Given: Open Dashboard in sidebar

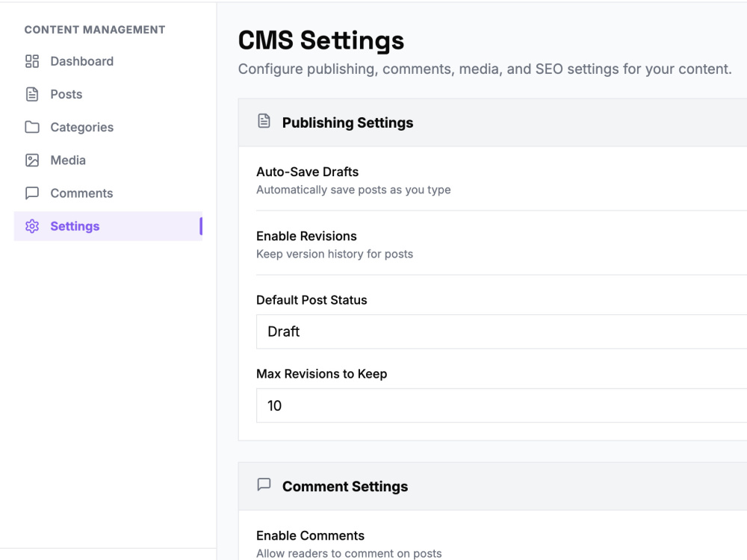Looking at the screenshot, I should 108,61.
